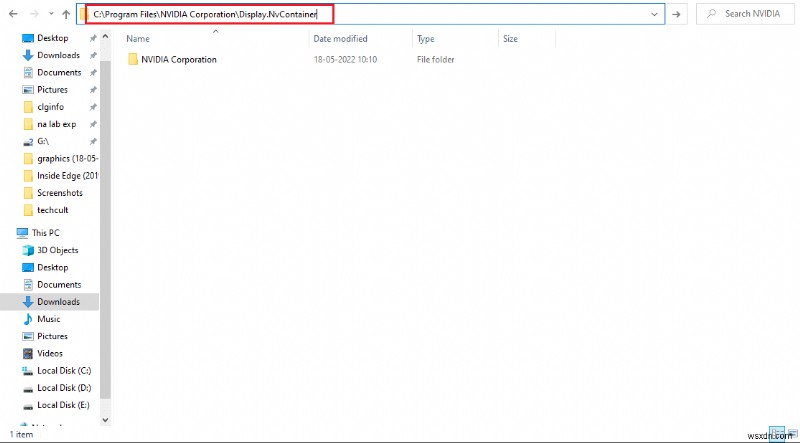Open pinned Downloads in Quick access
The image size is (800, 443).
click(x=58, y=55)
